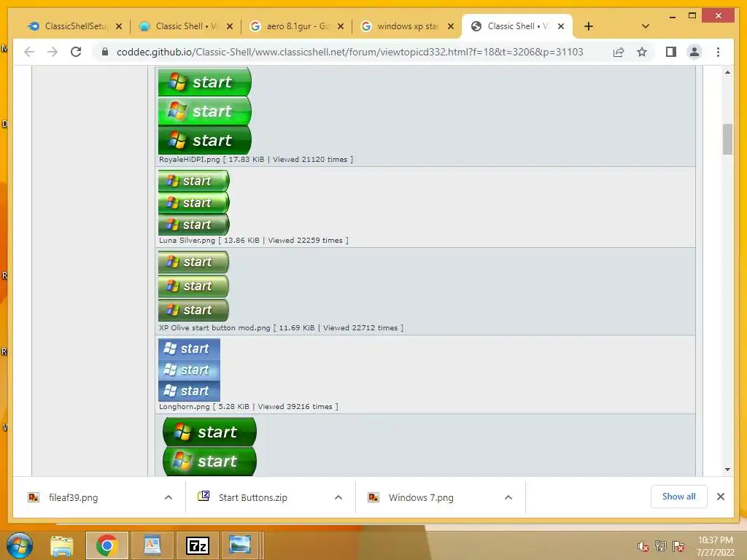Viewport: 747px width, 560px height.
Task: Close the active Classic Shell tab
Action: 561,26
